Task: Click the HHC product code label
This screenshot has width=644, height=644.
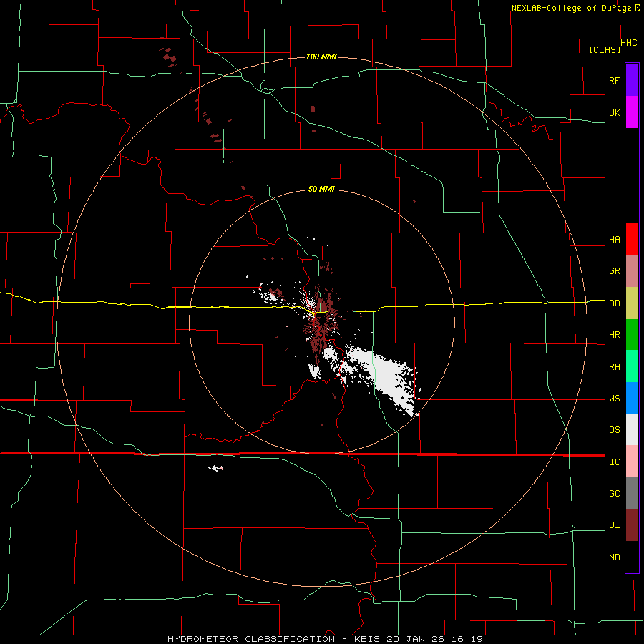Action: (x=629, y=43)
